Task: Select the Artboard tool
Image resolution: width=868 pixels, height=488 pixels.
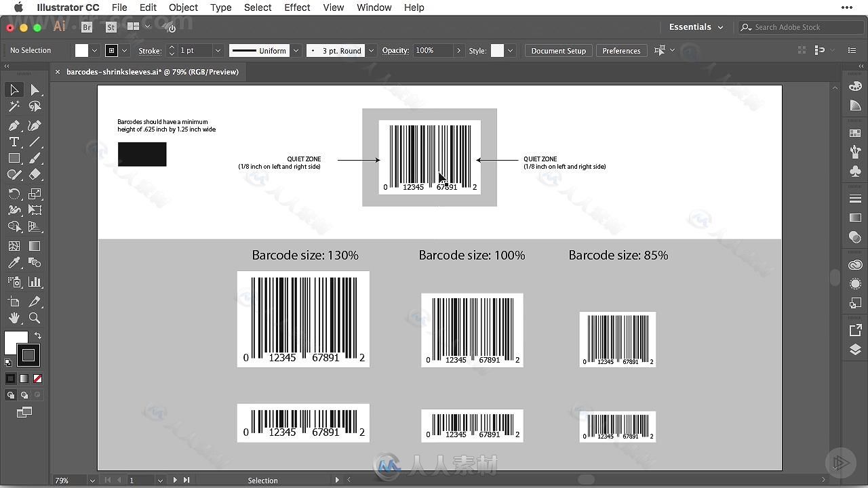Action: 14,302
